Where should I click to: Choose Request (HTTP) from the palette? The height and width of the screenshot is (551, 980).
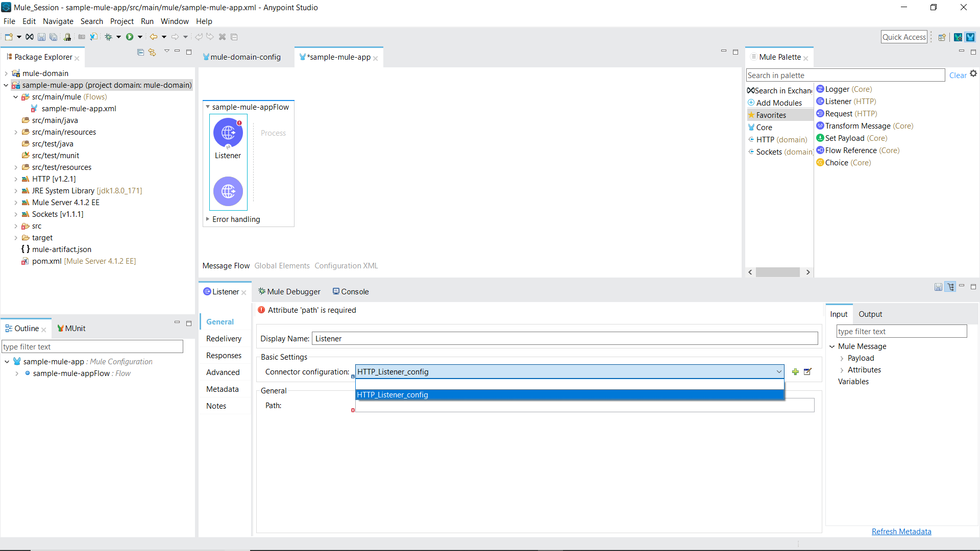tap(847, 114)
